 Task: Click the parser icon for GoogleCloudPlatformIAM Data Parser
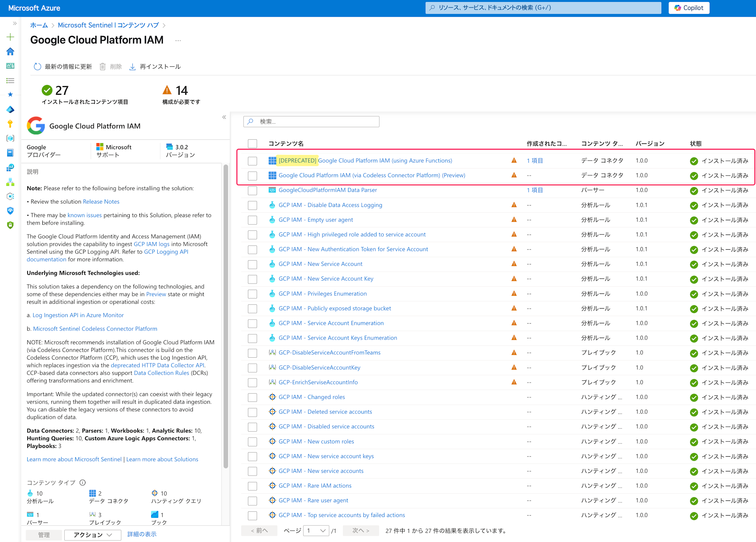click(x=272, y=190)
